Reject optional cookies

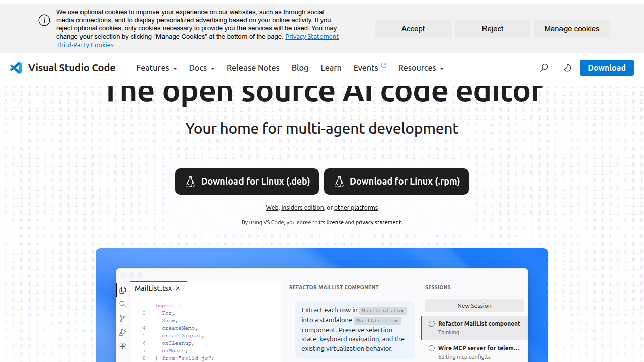493,29
